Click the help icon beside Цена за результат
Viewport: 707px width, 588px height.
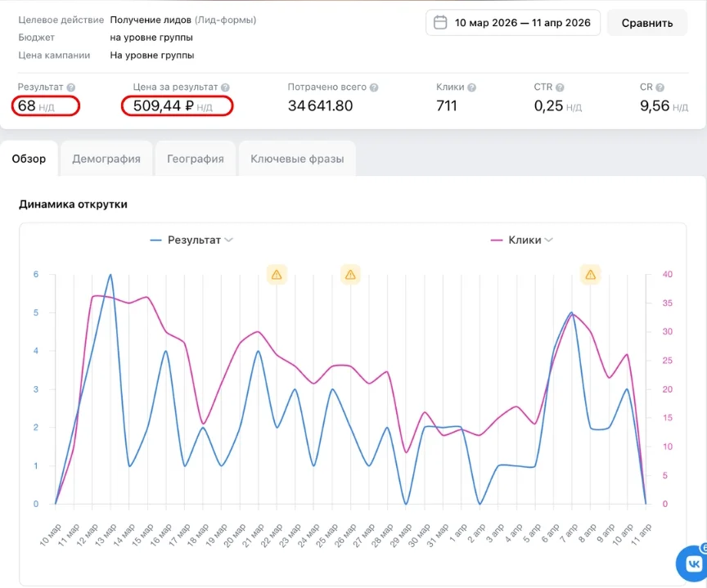pos(225,88)
